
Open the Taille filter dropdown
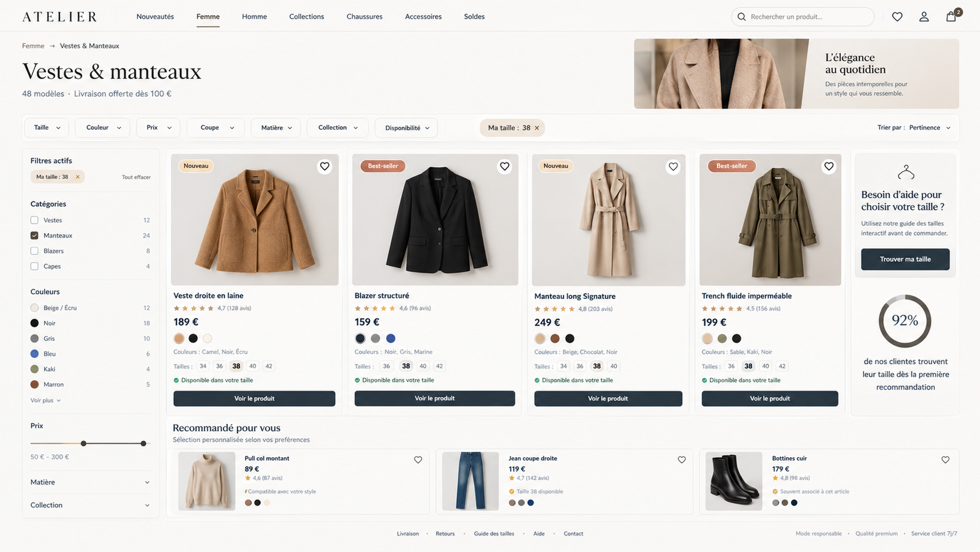coord(47,127)
